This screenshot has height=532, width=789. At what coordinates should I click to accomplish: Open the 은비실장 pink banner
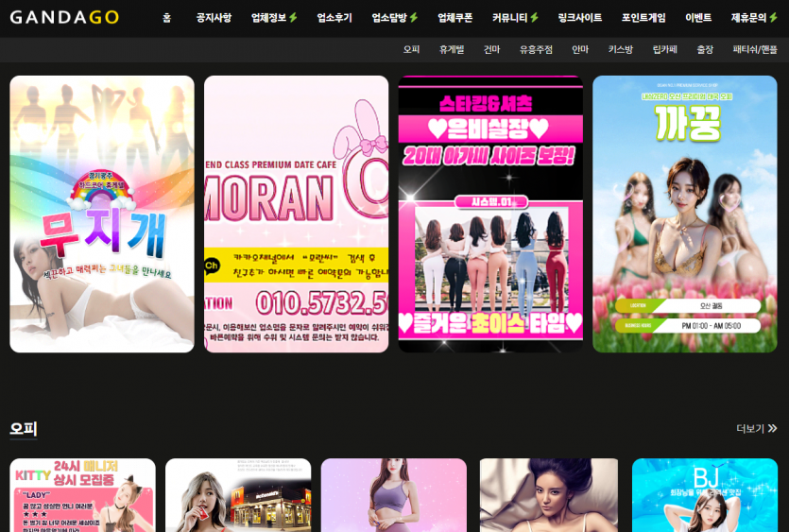click(490, 214)
